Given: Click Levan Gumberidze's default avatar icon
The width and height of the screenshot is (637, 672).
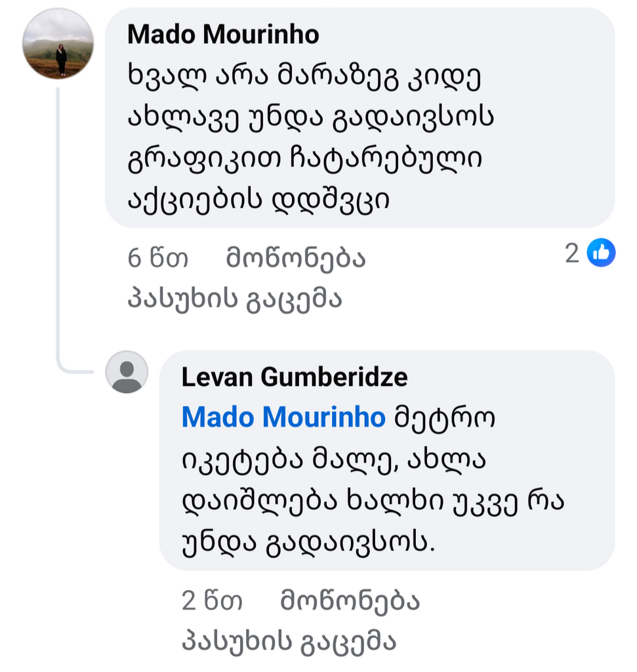Looking at the screenshot, I should point(127,372).
